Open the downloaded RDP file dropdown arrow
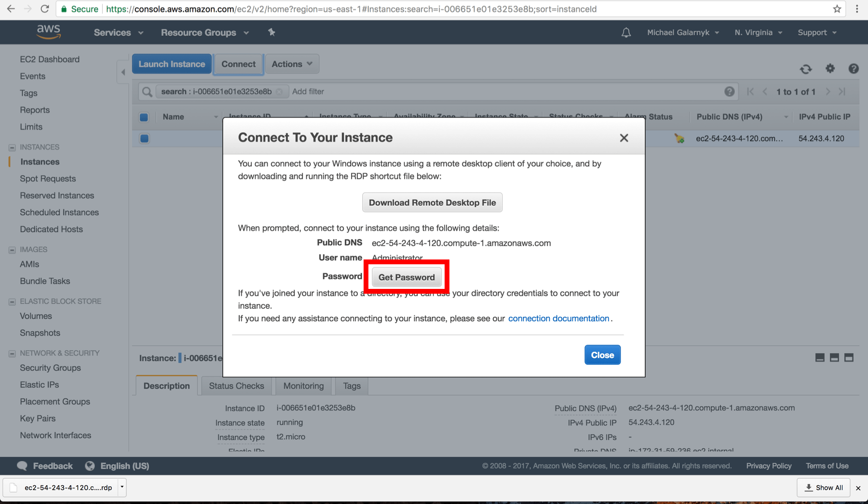 tap(122, 488)
